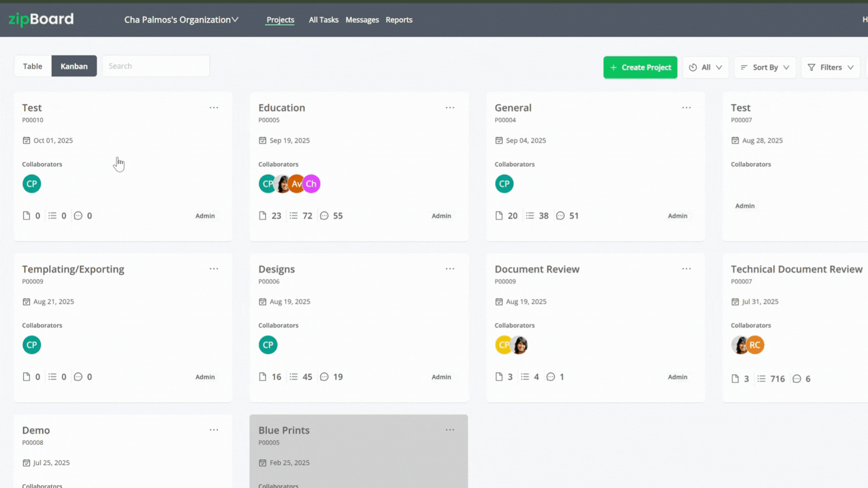Click the tasks list icon on General card
Screen dimensions: 868x488
(530, 216)
